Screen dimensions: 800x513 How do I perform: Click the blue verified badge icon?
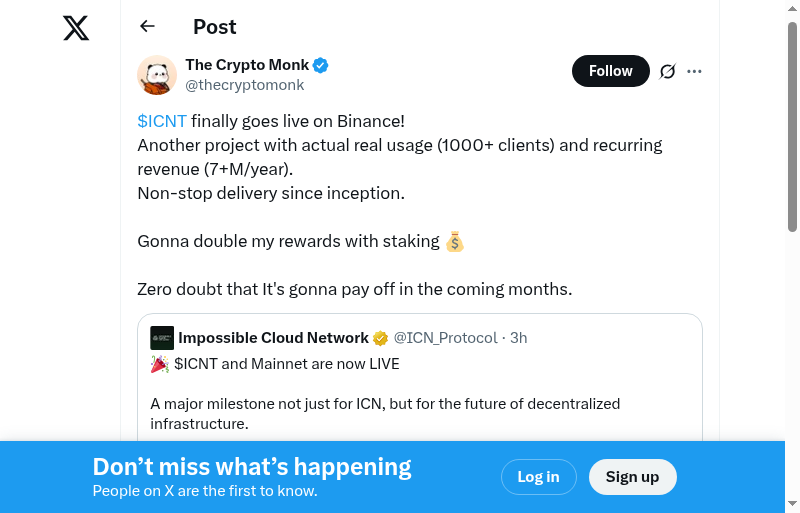[321, 65]
